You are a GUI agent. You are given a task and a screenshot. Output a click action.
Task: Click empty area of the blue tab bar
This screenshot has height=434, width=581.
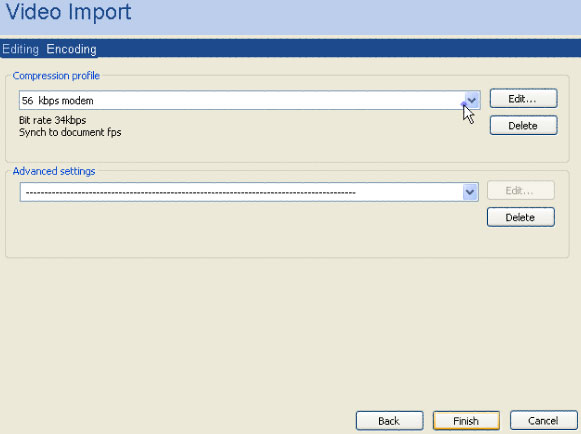point(333,49)
